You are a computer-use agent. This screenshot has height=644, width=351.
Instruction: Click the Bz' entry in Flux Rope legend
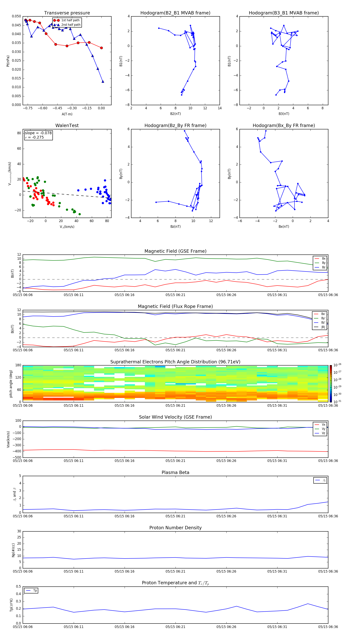(x=320, y=323)
